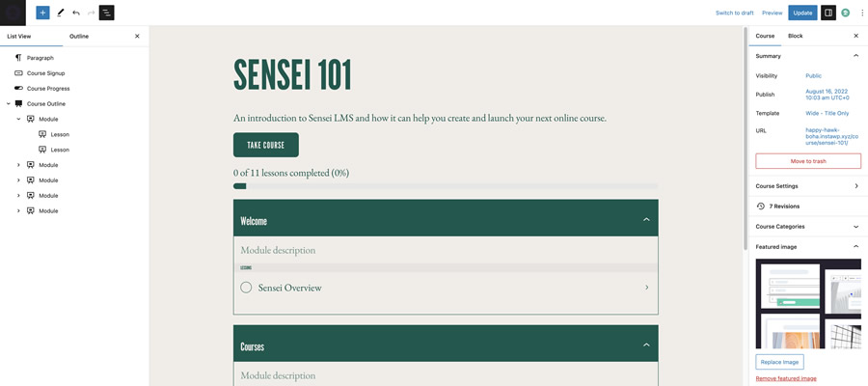Screen dimensions: 868x386
Task: Click the Preview link
Action: coord(773,13)
